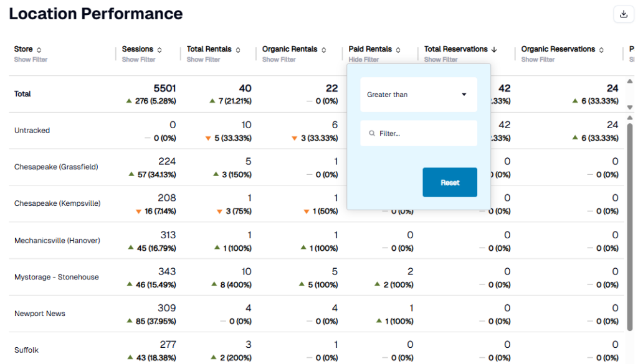
Task: Open the Greater than dropdown
Action: tap(418, 95)
